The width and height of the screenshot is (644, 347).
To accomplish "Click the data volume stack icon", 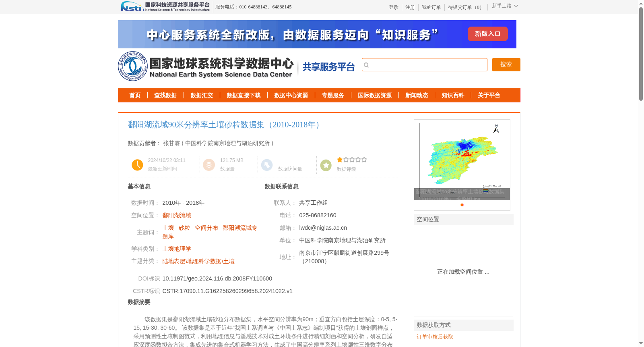I will (x=209, y=165).
